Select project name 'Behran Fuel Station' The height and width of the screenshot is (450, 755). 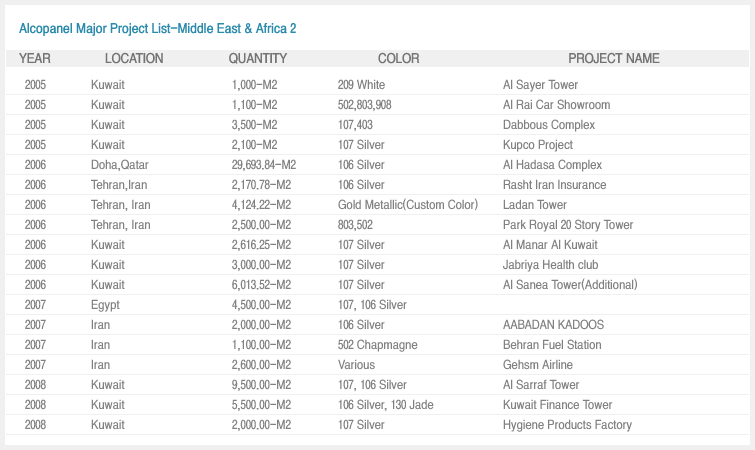[x=552, y=345]
